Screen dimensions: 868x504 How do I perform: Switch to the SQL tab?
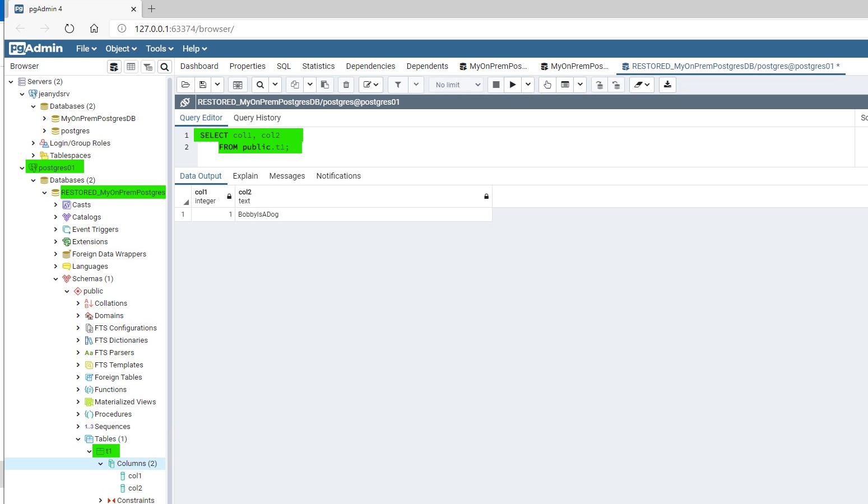pos(284,66)
